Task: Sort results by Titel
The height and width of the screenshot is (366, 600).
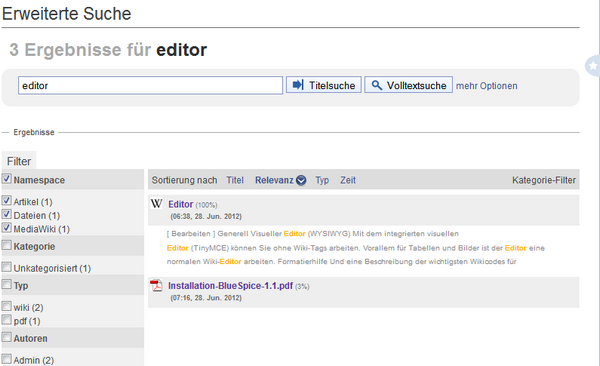Action: pos(235,180)
